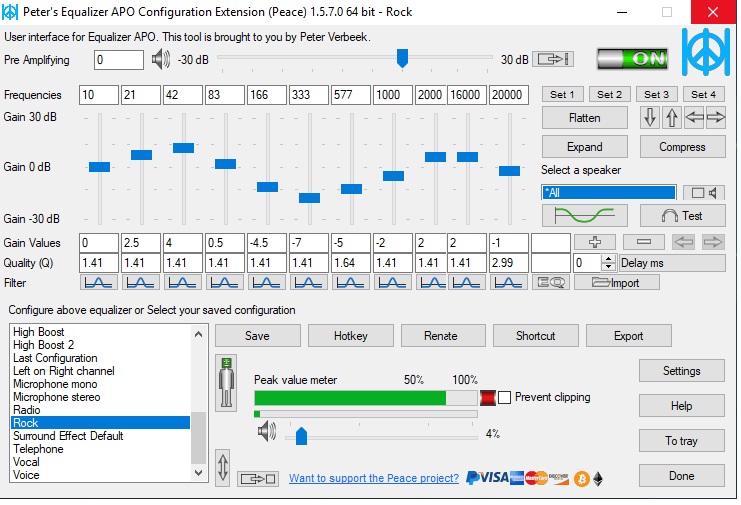Click the speaker toggle beside the *All selector

click(704, 192)
